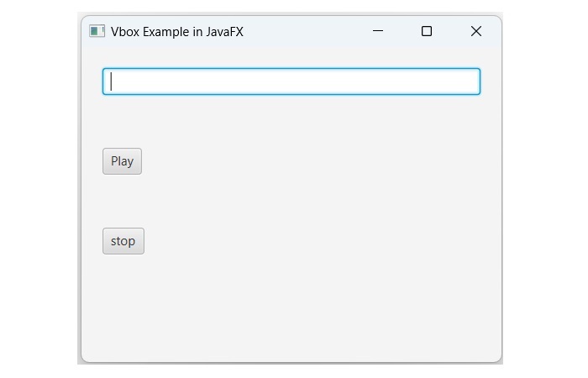Screen dimensions: 588x378
Task: Close the Vbox Example in JavaFX window
Action: (475, 31)
